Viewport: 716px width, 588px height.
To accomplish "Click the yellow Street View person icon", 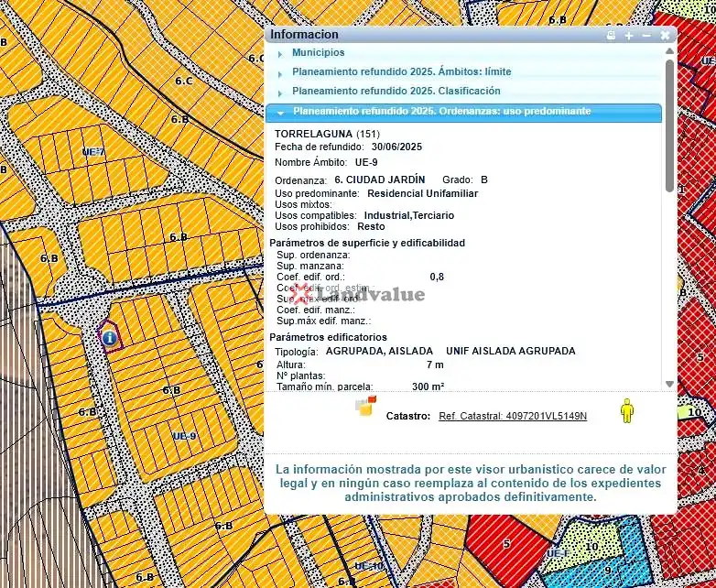I will (x=627, y=410).
